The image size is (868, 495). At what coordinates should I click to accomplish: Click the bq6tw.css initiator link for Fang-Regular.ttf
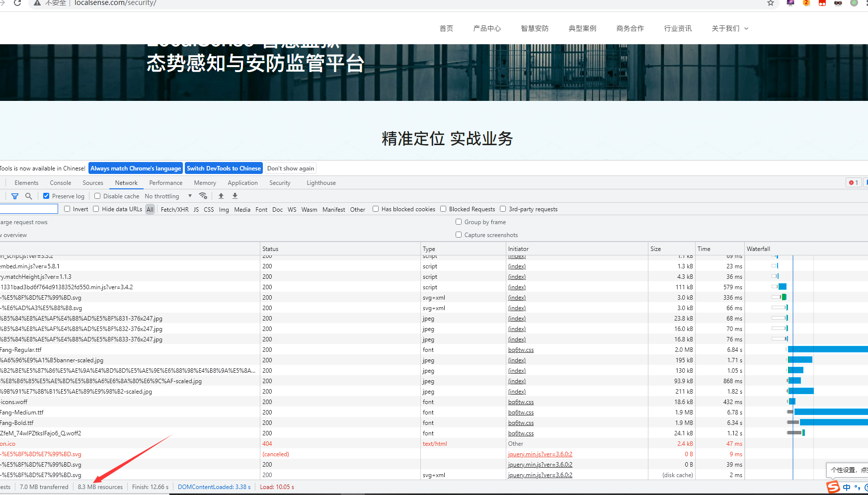521,350
